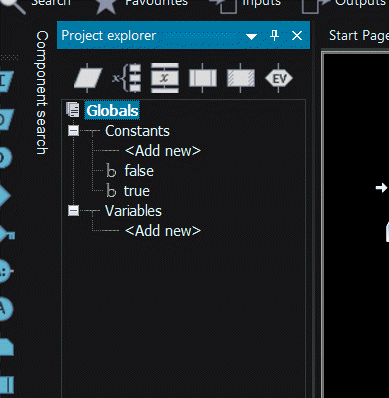Image resolution: width=389 pixels, height=398 pixels.
Task: Select the Globals root node
Action: pos(112,111)
